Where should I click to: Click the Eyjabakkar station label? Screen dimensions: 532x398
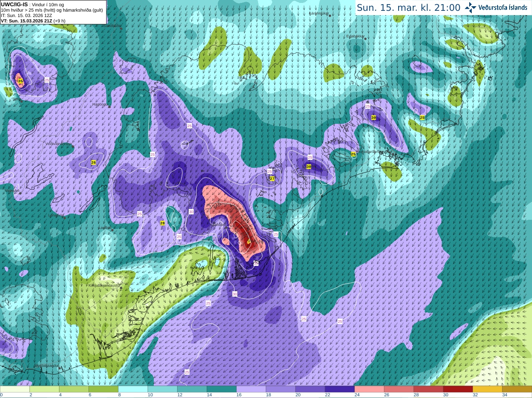(355, 36)
